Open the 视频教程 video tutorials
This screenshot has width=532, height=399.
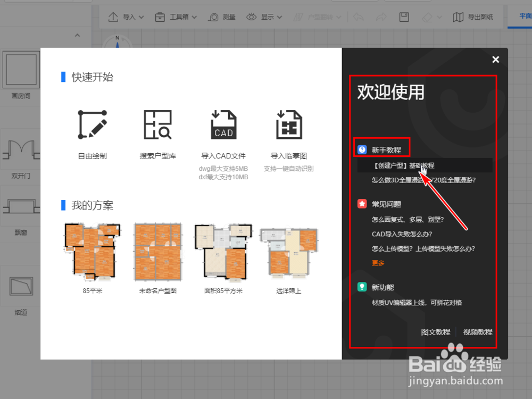(478, 331)
